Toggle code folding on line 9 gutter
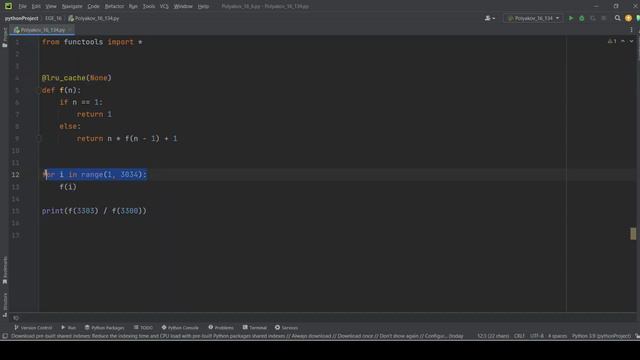The image size is (640, 360). (40, 139)
